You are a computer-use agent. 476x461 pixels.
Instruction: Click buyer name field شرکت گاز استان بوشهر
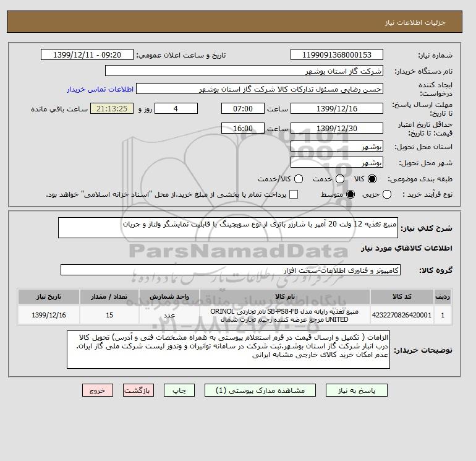[244, 71]
